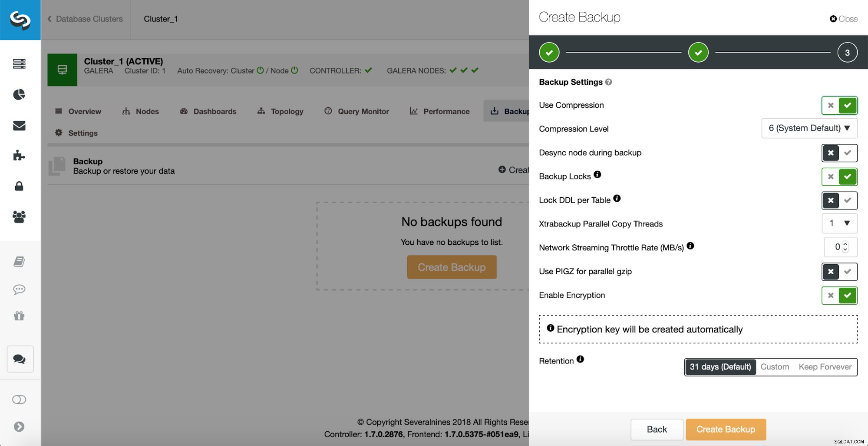Click Create Backup in No backups found box

452,267
